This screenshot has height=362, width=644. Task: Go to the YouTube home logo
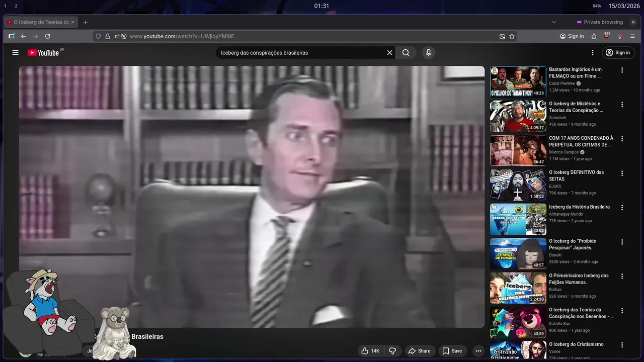click(43, 53)
